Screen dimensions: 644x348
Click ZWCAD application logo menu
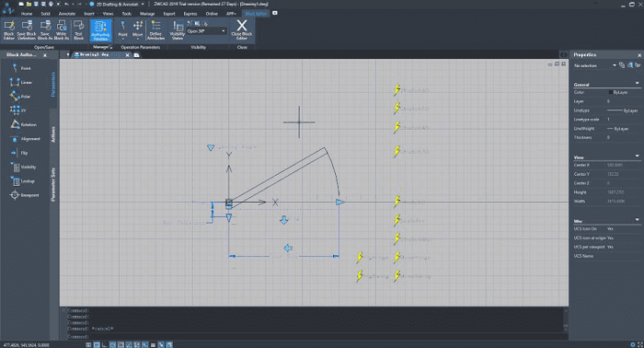point(8,8)
